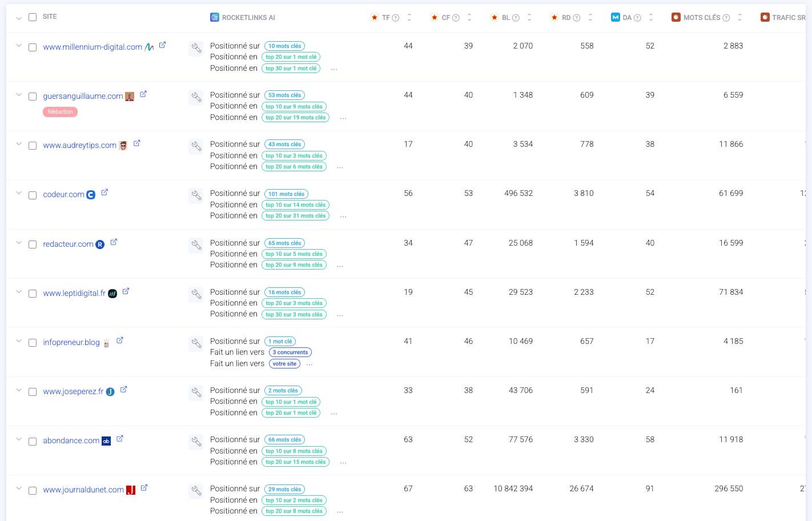Click the '101 mots clés' tag

[x=287, y=194]
